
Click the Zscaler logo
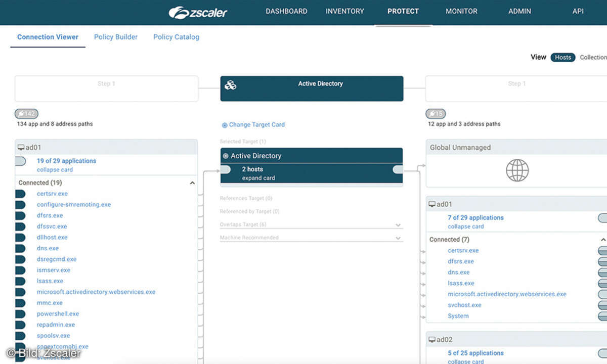pyautogui.click(x=198, y=12)
